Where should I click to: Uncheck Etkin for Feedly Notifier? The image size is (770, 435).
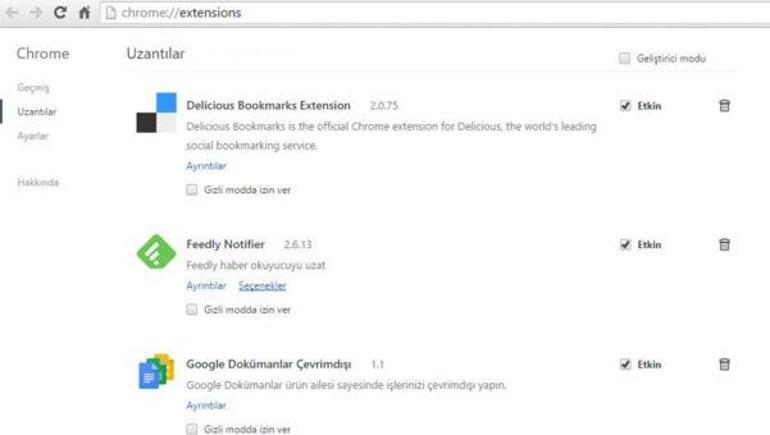[625, 244]
